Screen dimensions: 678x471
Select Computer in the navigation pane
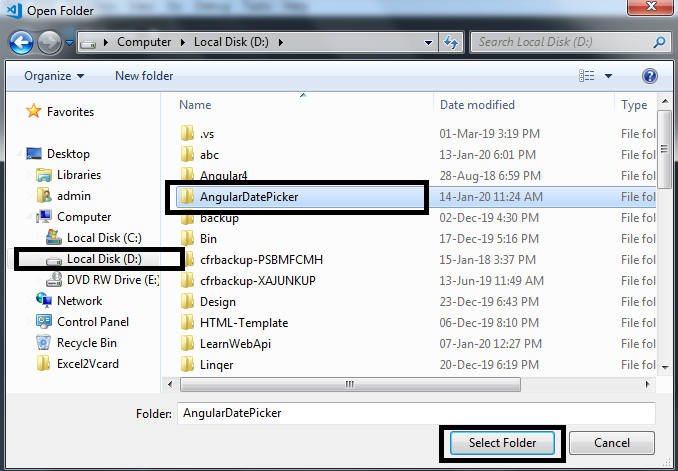pos(84,217)
